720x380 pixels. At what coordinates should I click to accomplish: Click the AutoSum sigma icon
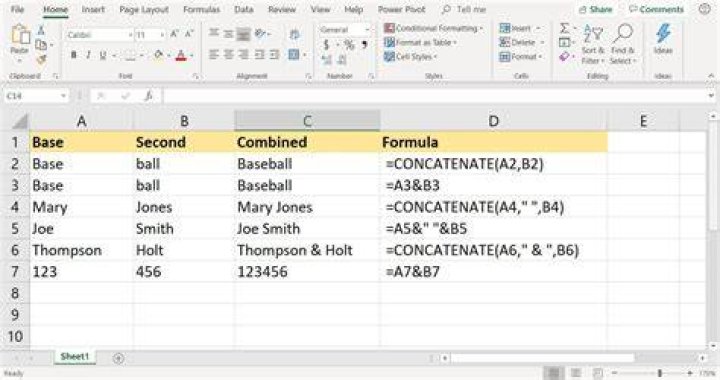point(564,28)
